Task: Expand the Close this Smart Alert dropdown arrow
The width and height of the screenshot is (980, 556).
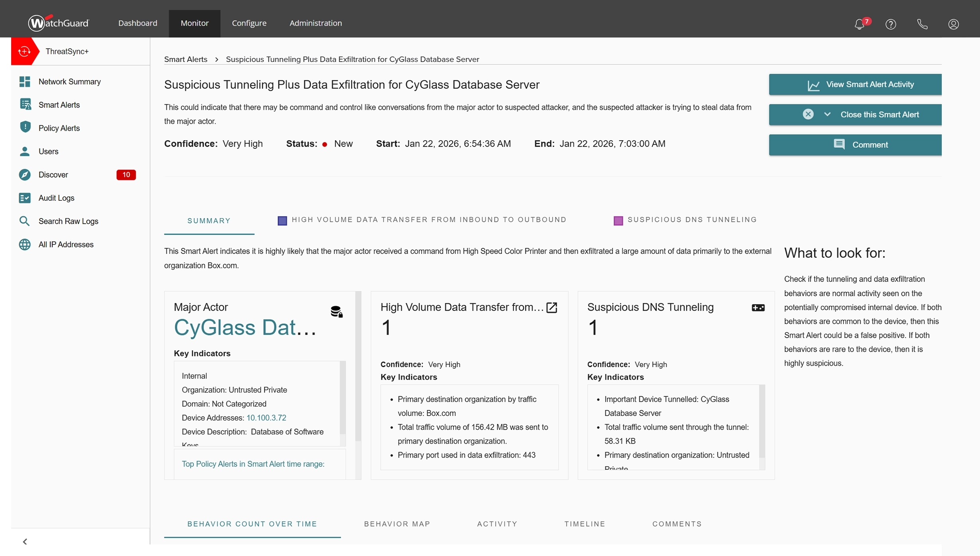Action: pyautogui.click(x=827, y=115)
